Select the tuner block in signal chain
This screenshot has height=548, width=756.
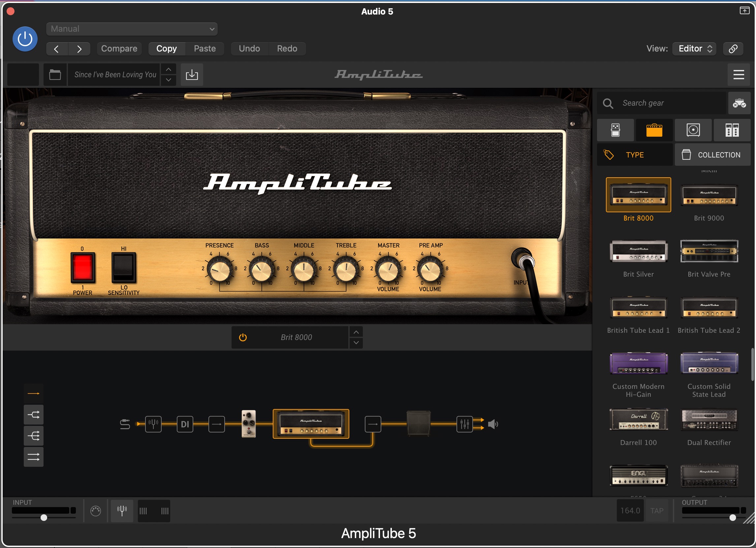[153, 424]
